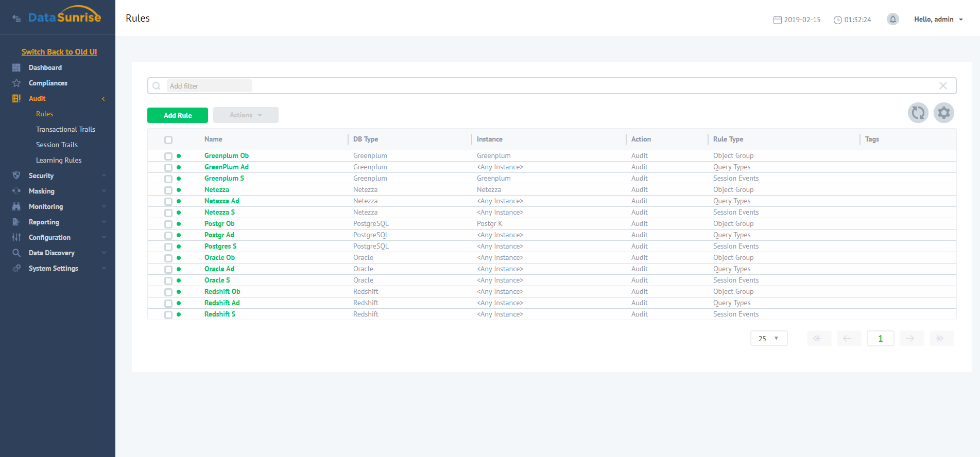980x457 pixels.
Task: Check the Oracle S rule checkbox
Action: [x=168, y=280]
